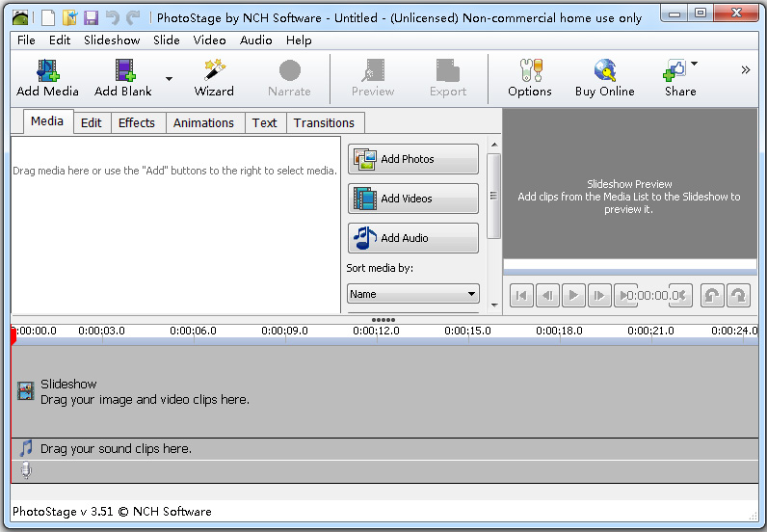
Task: Click the Slideshow Preview text in the preview pane
Action: click(629, 184)
